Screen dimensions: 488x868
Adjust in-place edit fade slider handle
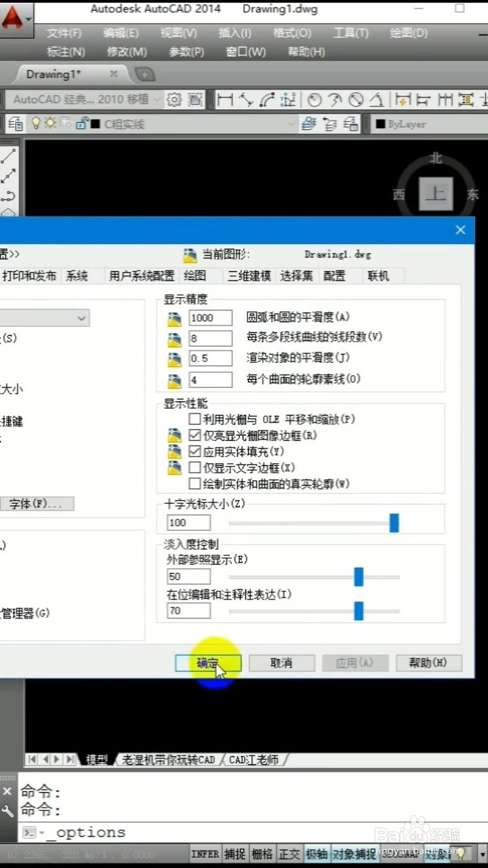point(359,611)
